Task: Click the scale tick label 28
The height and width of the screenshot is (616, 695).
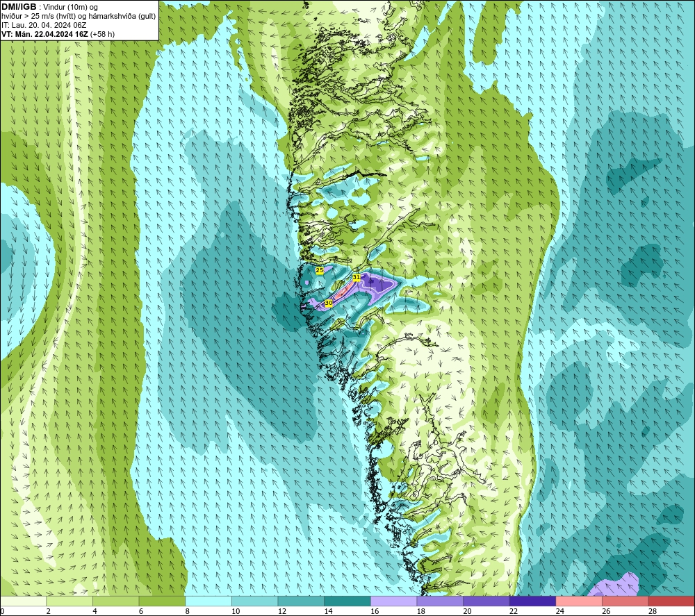Action: tap(653, 612)
